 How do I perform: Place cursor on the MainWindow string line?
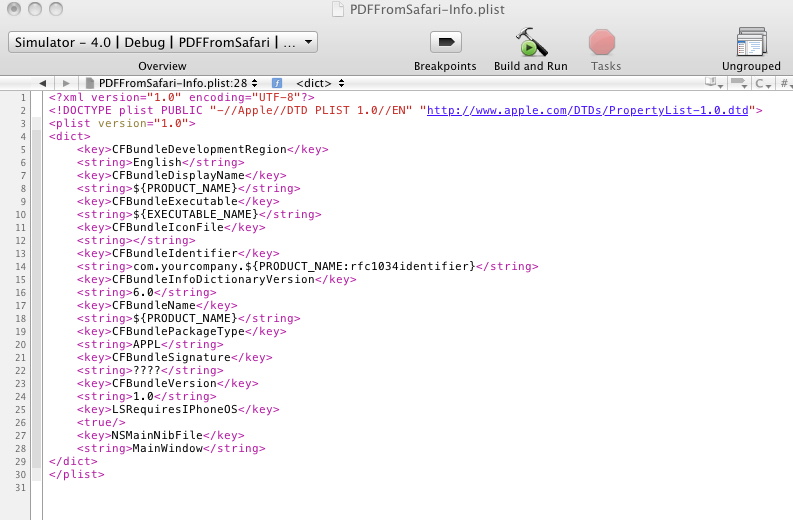(x=171, y=448)
